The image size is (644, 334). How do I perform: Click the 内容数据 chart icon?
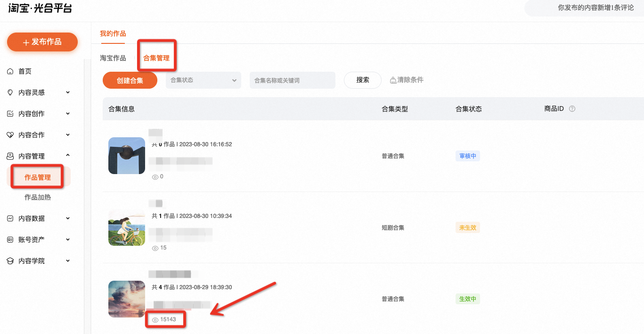[10, 218]
